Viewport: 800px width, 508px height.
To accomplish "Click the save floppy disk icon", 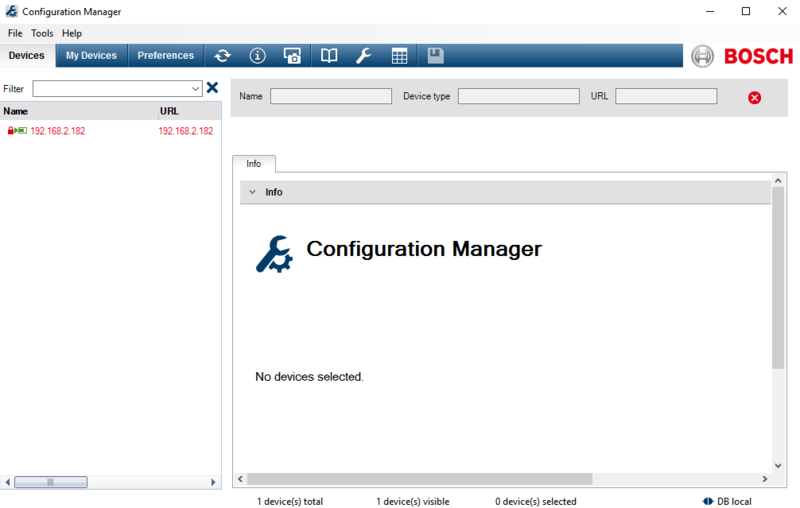I will click(x=435, y=56).
